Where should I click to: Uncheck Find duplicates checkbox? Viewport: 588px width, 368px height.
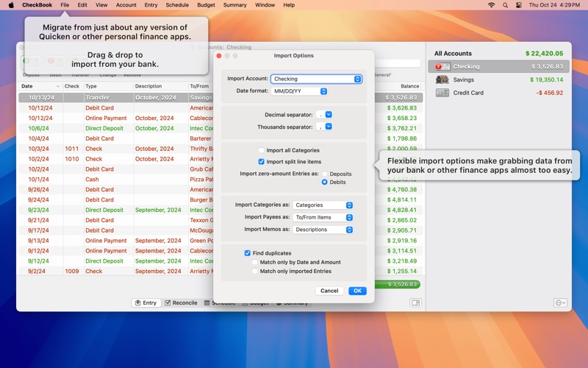[248, 253]
